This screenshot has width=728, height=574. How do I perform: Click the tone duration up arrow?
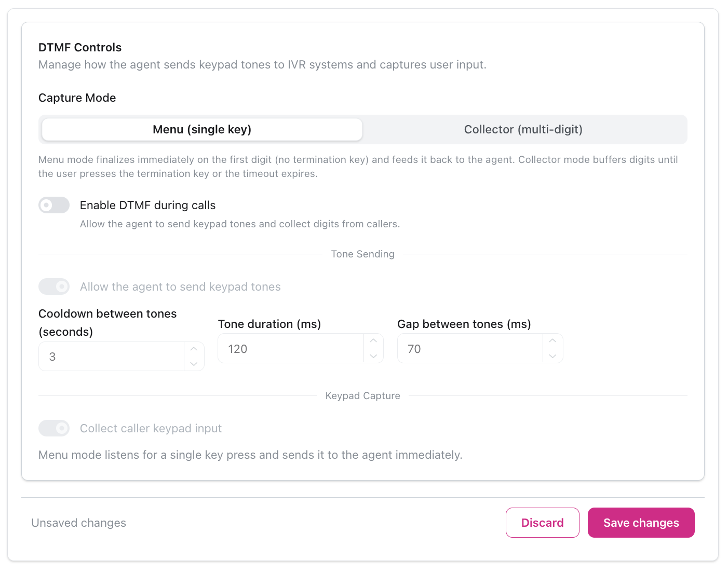[373, 341]
